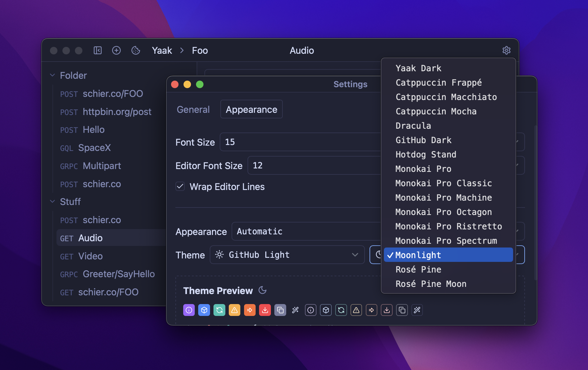Screen dimensions: 588x370
Task: Pick Monokai Pro Machine theme
Action: tap(448, 197)
